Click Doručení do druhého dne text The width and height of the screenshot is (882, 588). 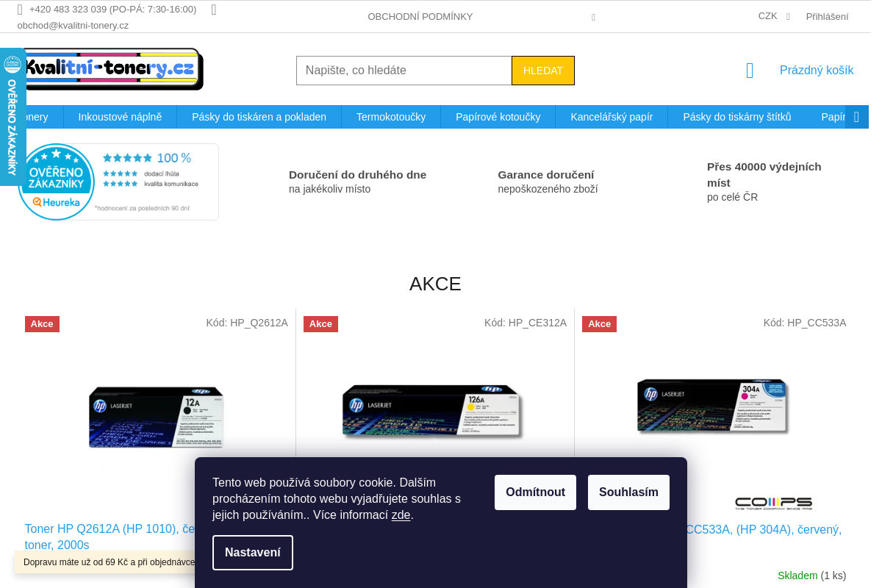tap(357, 175)
